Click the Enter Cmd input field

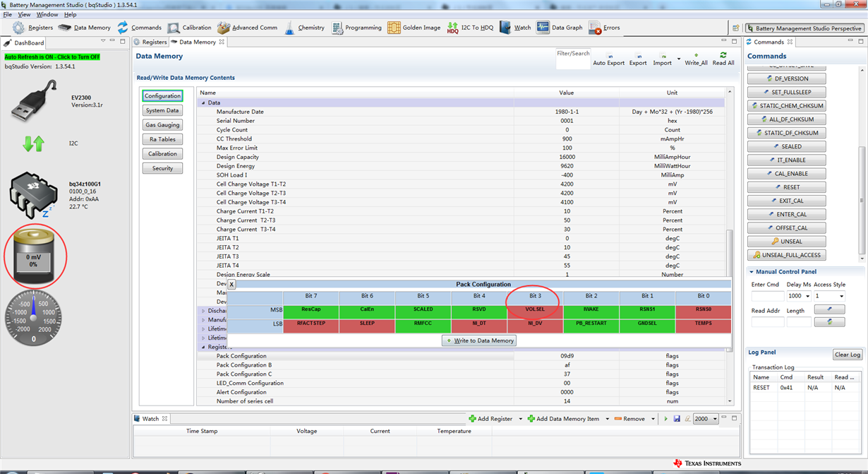point(768,296)
